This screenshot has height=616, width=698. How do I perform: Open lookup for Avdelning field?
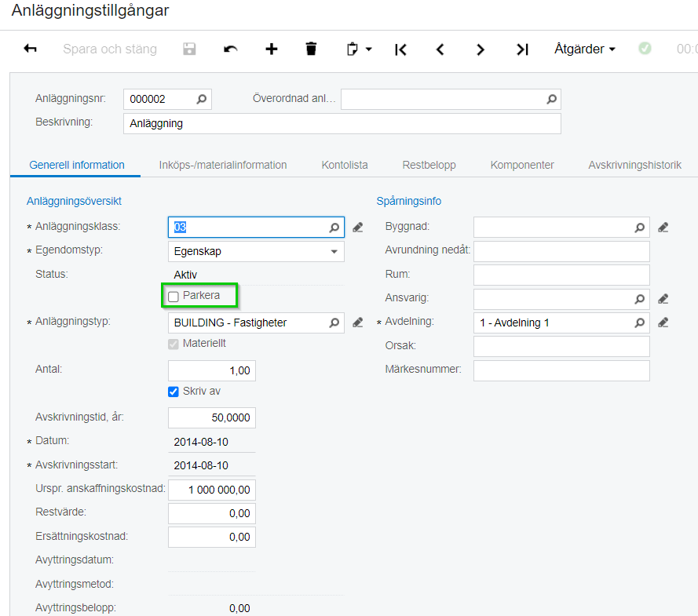click(640, 323)
